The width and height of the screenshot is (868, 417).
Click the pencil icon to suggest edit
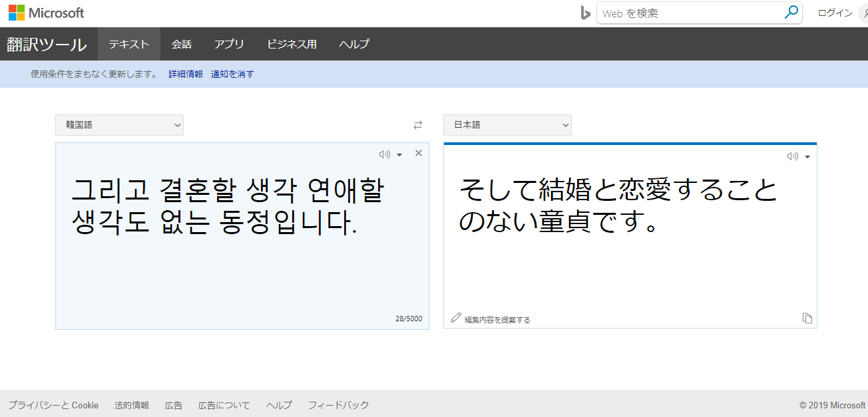point(456,318)
